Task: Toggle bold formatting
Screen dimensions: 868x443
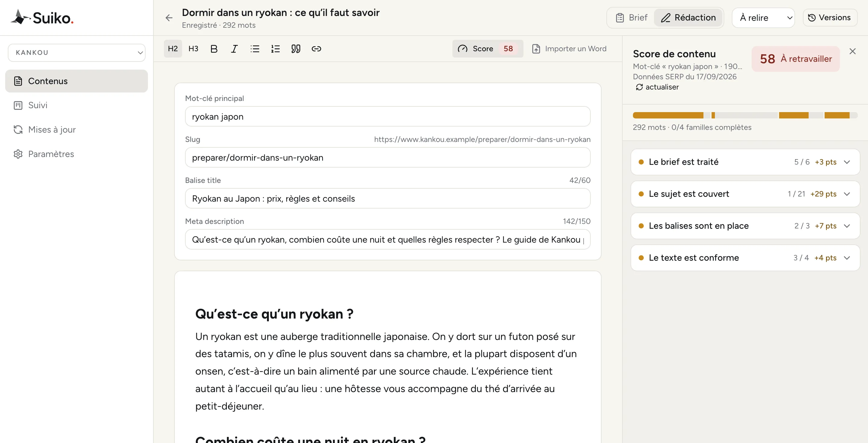Action: [x=214, y=49]
